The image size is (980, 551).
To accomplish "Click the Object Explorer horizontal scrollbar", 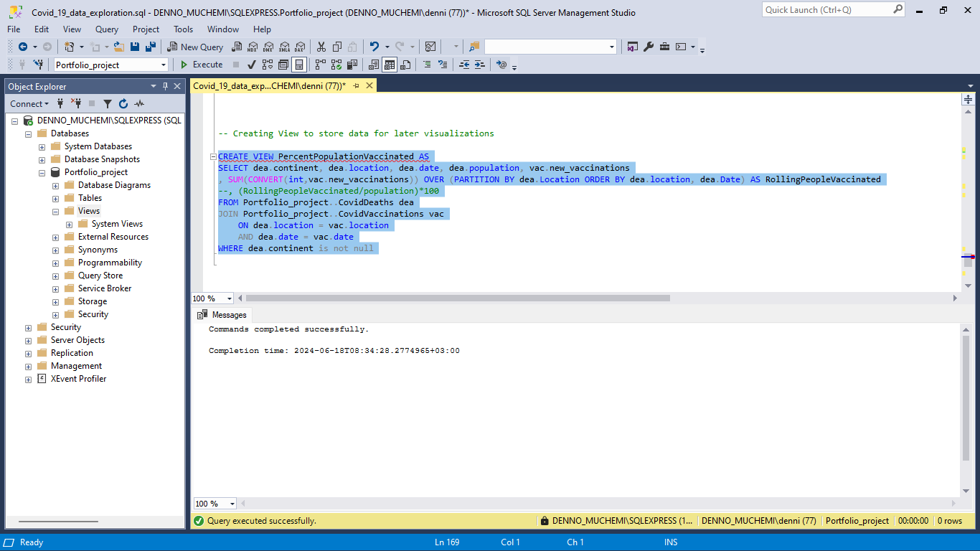I will point(57,522).
